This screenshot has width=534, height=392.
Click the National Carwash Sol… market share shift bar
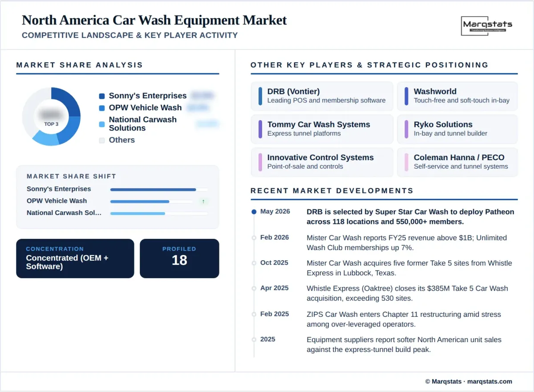pyautogui.click(x=159, y=214)
